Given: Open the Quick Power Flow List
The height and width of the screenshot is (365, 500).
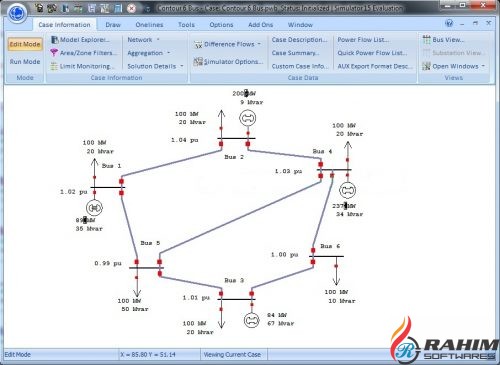Looking at the screenshot, I should 372,53.
